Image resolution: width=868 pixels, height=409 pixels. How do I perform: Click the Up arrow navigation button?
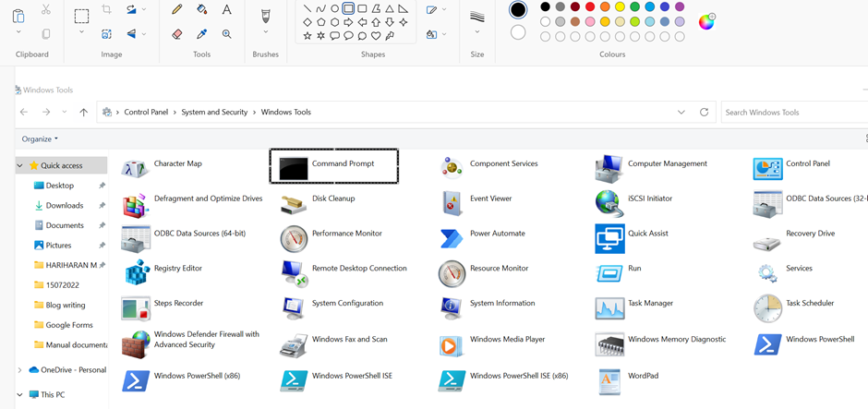tap(84, 112)
